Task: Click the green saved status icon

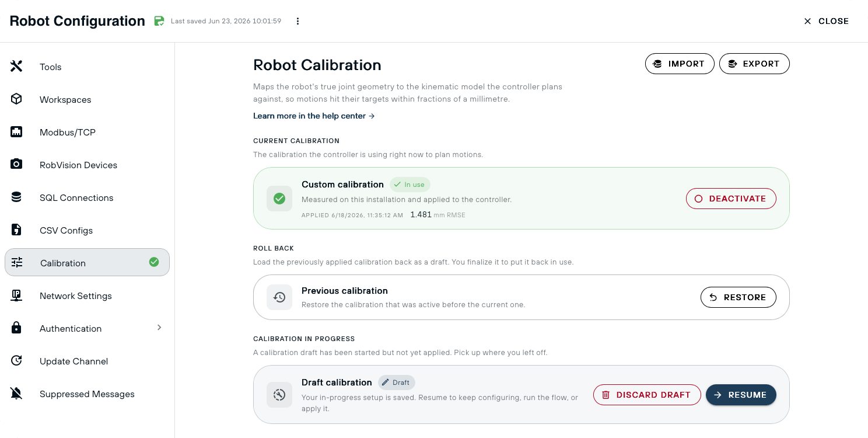Action: 159,21
